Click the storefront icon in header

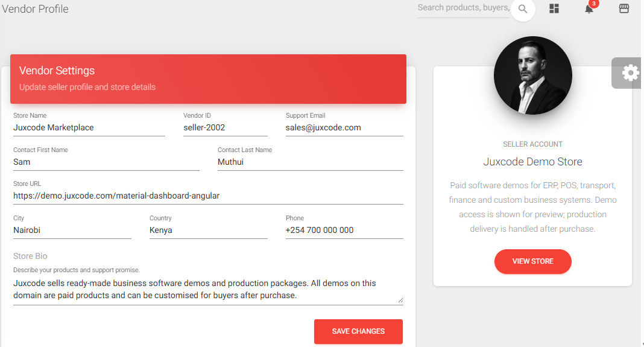[624, 8]
